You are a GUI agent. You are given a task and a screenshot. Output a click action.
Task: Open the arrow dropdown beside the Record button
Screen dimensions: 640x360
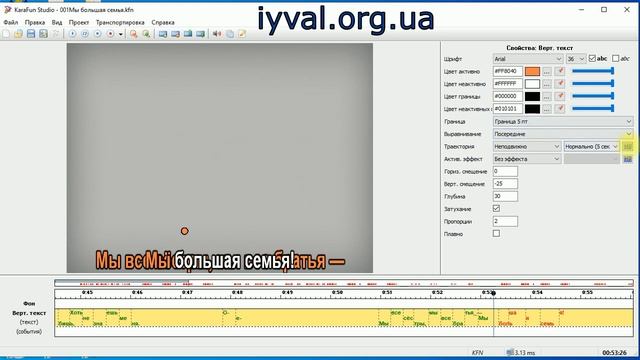coord(120,35)
